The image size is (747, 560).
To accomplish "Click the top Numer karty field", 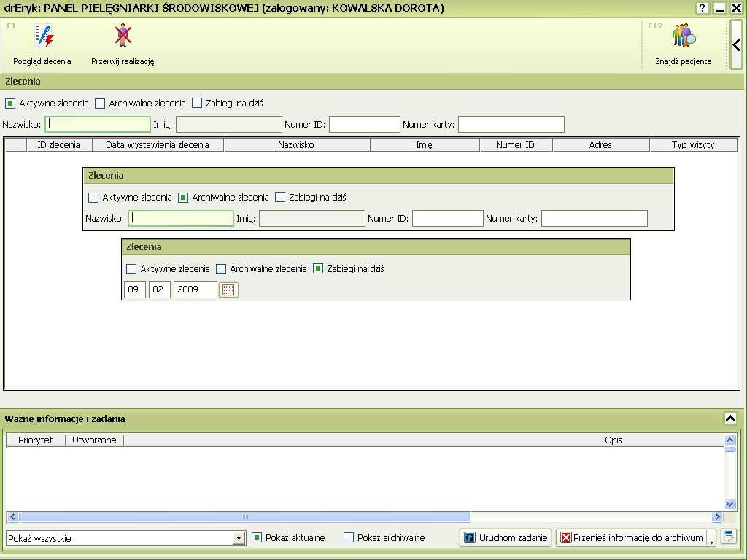I will point(511,124).
